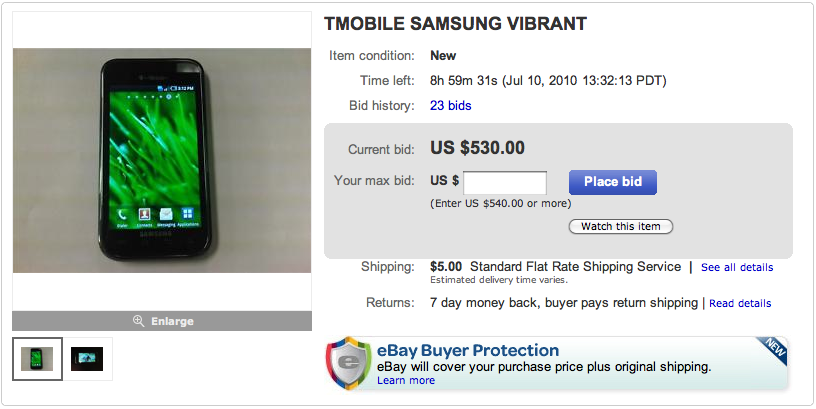Image resolution: width=816 pixels, height=409 pixels.
Task: Click the Enlarge text label
Action: pos(172,321)
